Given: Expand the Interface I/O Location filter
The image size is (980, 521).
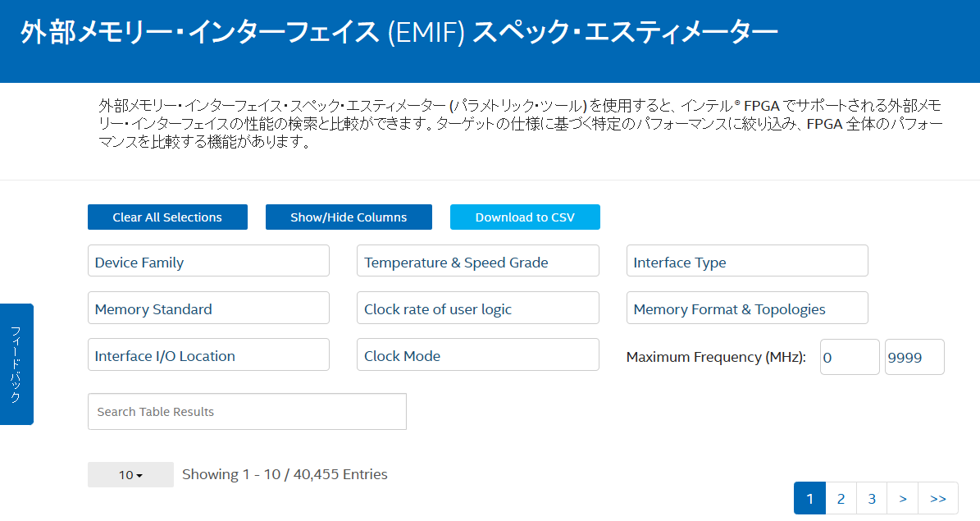Looking at the screenshot, I should [208, 354].
